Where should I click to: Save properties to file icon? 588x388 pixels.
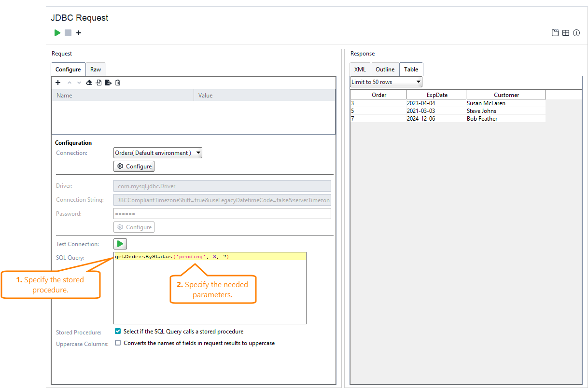(x=108, y=82)
